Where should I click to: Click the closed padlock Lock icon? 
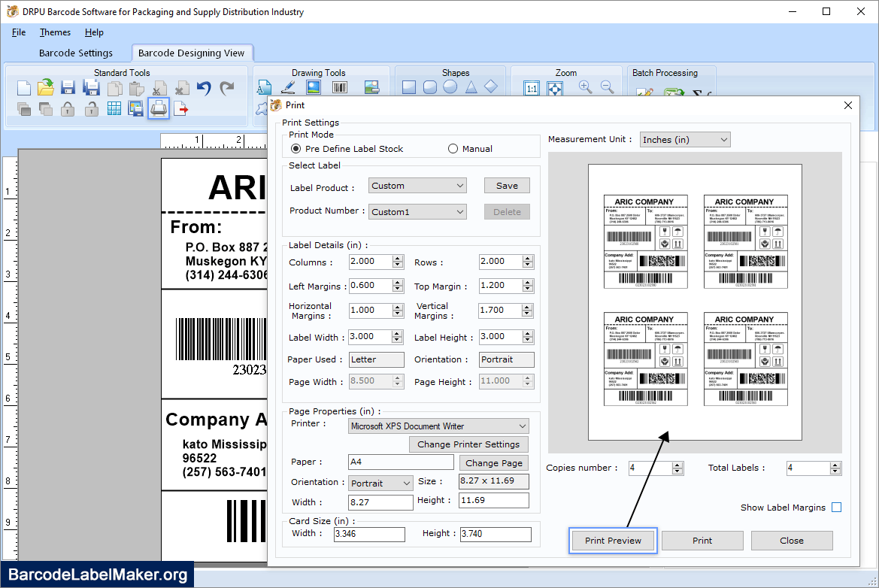click(x=68, y=109)
